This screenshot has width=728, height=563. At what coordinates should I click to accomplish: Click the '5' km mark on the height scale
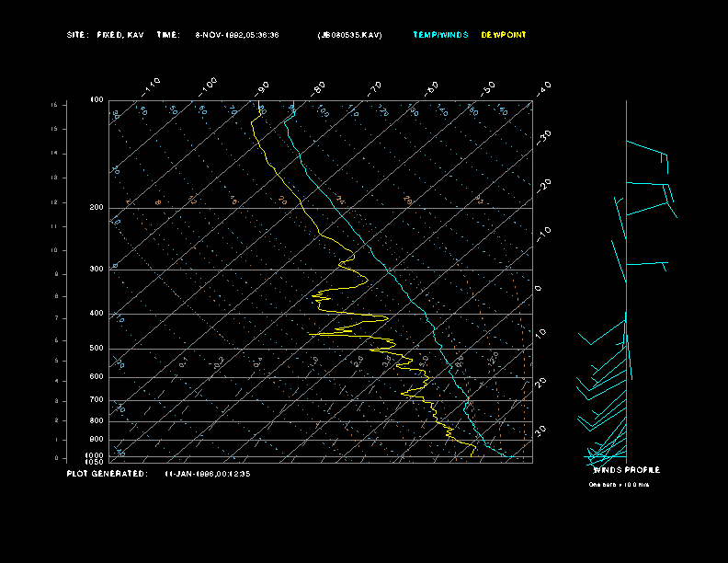pyautogui.click(x=56, y=361)
